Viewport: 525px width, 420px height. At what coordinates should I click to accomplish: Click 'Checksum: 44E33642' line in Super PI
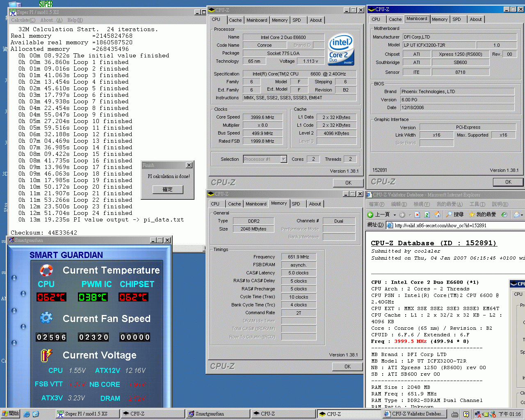coord(44,233)
